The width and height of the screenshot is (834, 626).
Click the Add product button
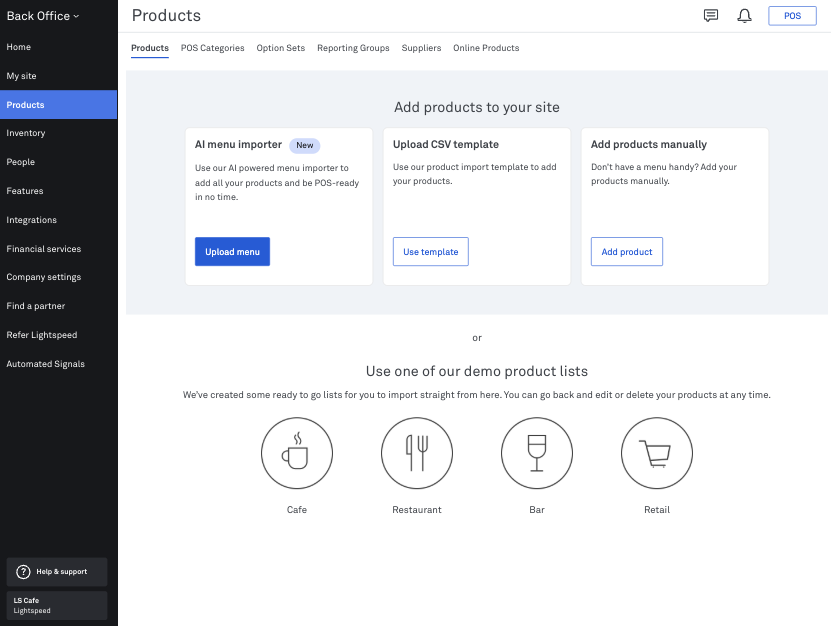627,252
